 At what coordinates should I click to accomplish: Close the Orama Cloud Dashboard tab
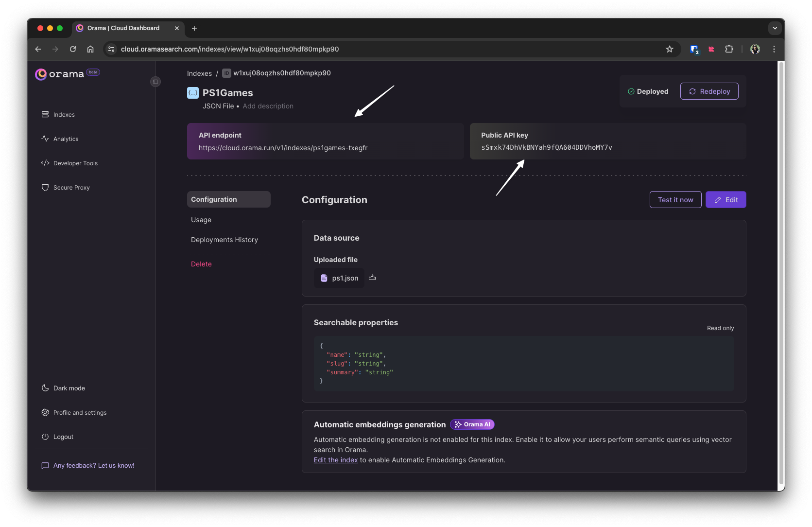tap(177, 28)
